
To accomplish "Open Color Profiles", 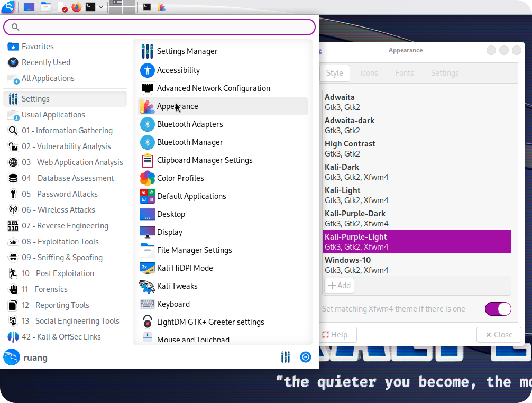I will click(x=223, y=178).
